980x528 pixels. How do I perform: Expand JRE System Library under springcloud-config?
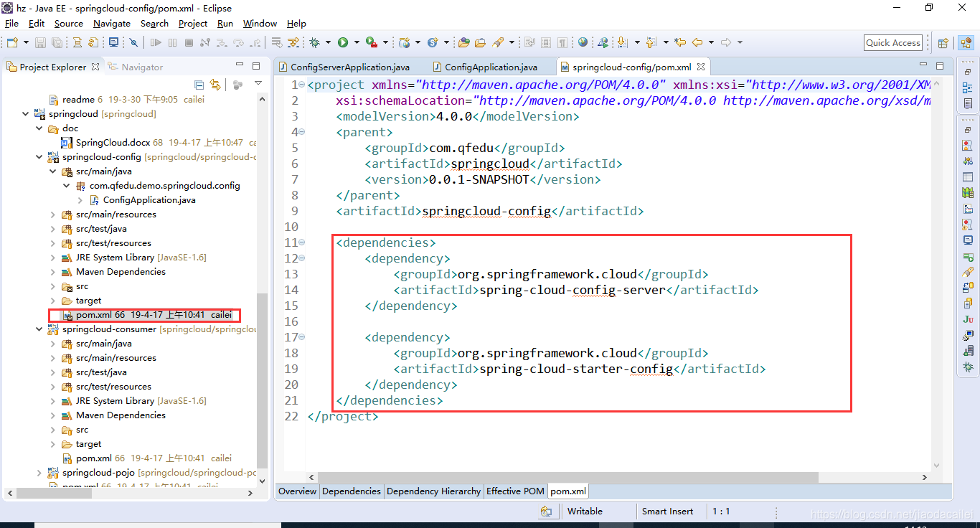coord(53,258)
